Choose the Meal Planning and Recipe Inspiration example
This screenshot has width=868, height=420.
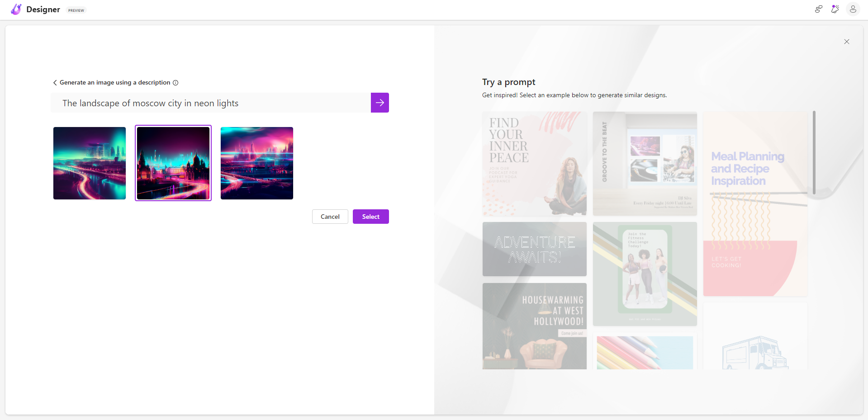click(755, 204)
